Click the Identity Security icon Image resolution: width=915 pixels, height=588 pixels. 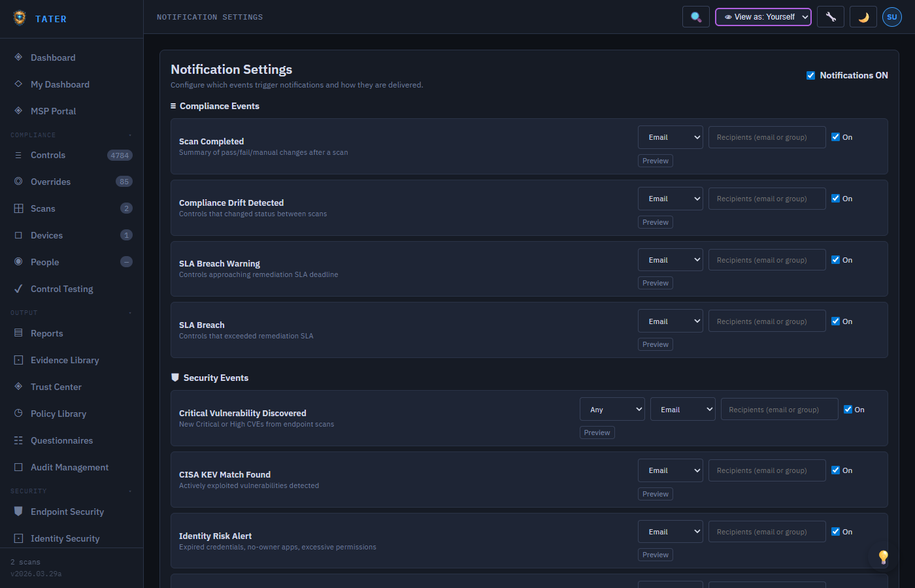click(18, 538)
